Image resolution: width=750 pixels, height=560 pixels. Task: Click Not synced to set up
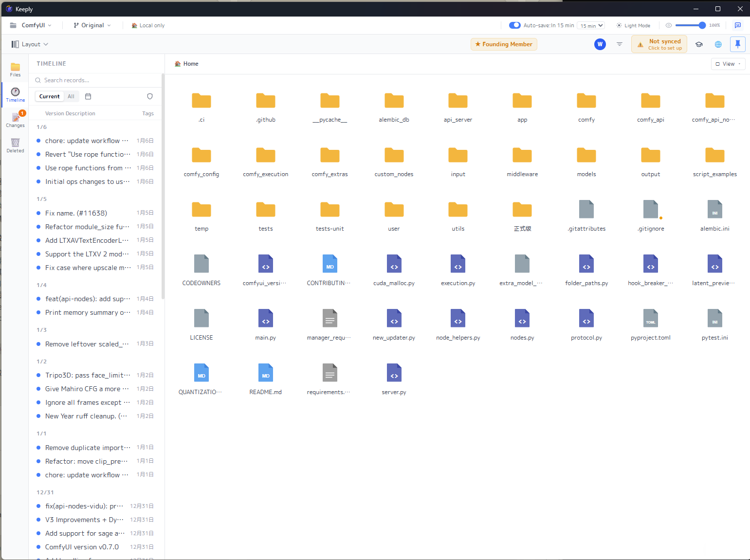[x=659, y=44]
